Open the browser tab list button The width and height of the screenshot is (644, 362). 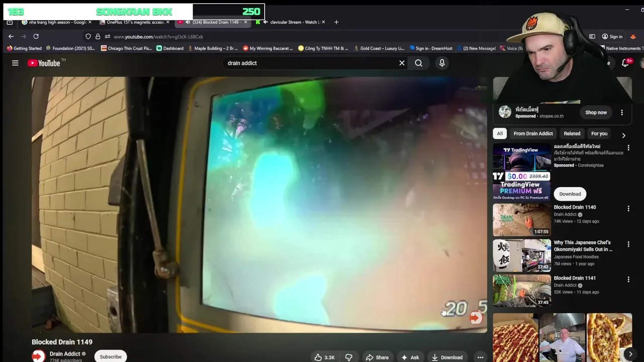(x=10, y=22)
